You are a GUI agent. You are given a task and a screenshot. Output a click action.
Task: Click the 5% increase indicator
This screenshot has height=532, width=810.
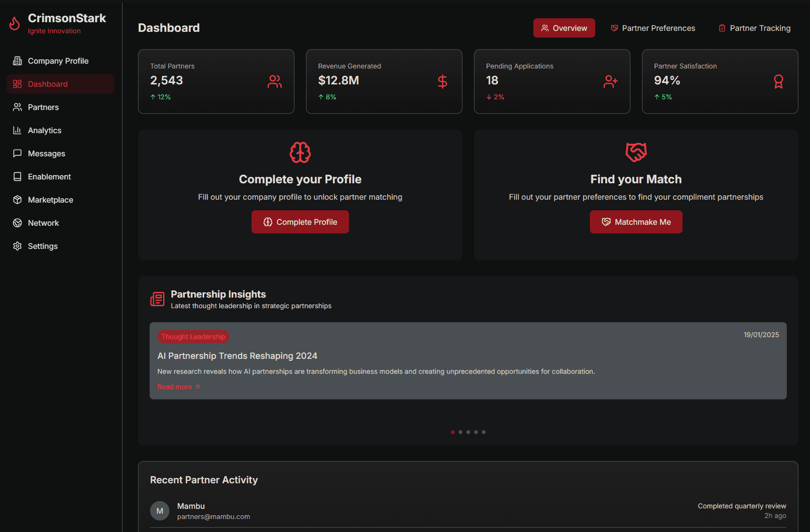click(x=663, y=97)
